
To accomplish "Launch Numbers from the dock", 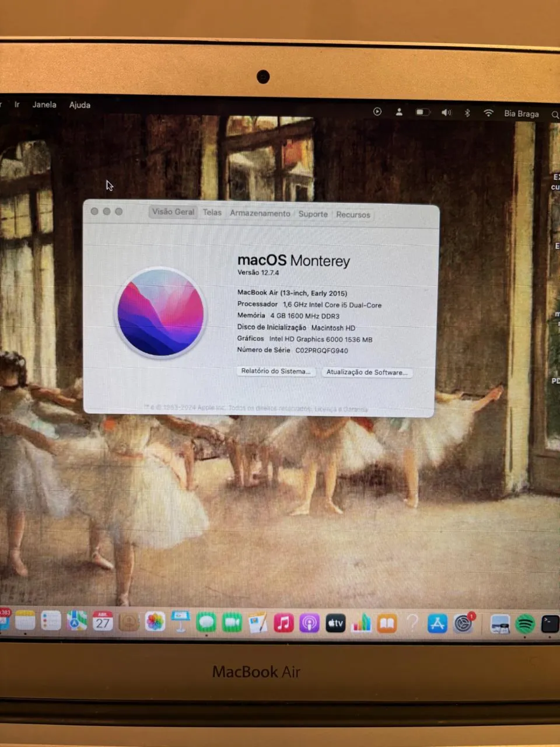I will click(361, 623).
